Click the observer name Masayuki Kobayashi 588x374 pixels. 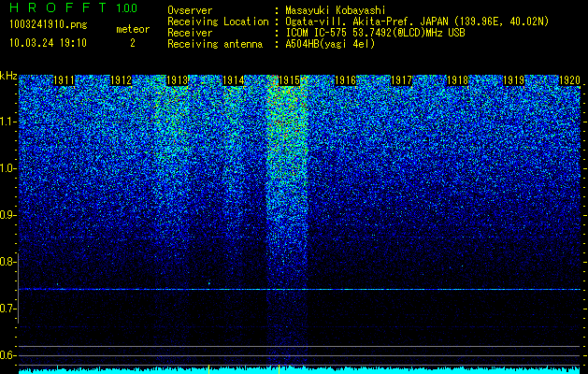pos(336,10)
